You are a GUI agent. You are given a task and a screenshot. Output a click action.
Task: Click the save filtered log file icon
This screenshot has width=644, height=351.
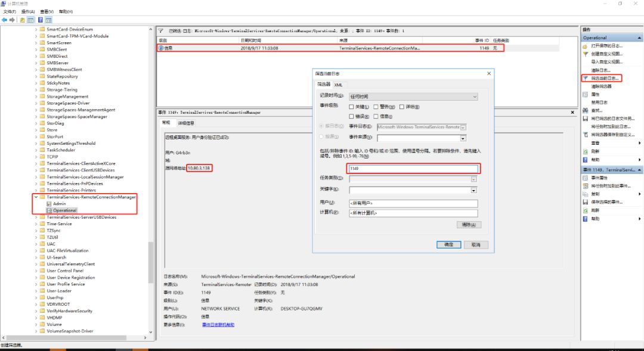point(586,118)
